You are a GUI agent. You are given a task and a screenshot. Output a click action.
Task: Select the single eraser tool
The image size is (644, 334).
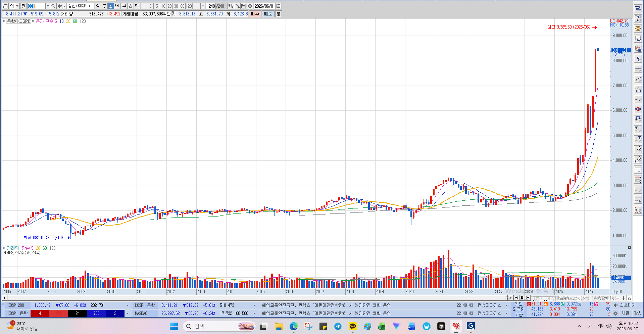[638, 149]
